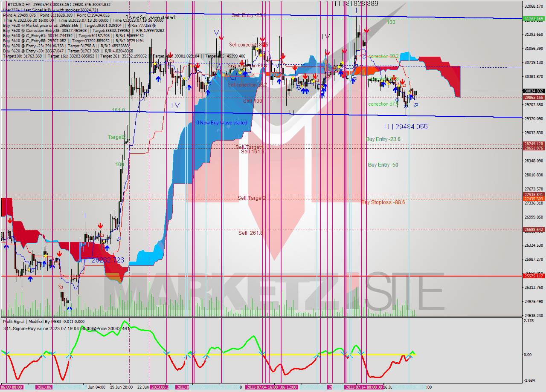Click the oscillator 0.00 scale value
This screenshot has height=392, width=546.
pyautogui.click(x=529, y=355)
